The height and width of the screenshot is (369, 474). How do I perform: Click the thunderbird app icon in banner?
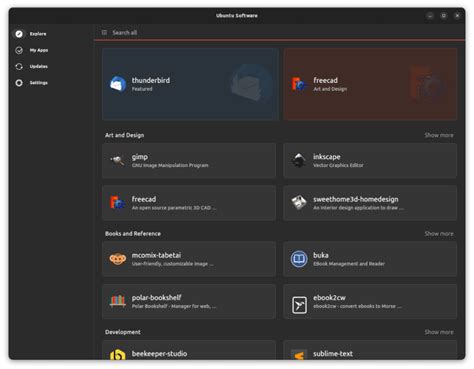coord(118,84)
